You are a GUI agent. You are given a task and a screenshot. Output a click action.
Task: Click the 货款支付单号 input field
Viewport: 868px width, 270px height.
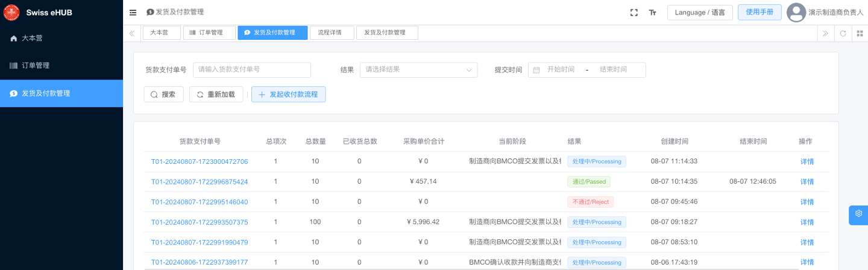click(251, 70)
